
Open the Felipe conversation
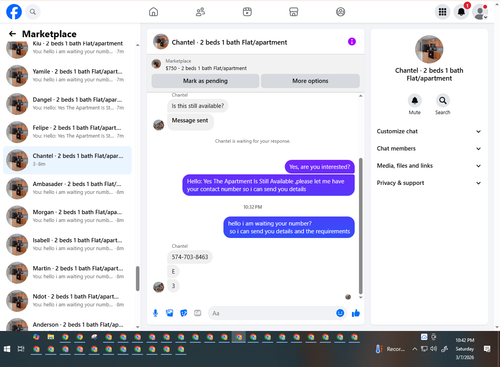pyautogui.click(x=67, y=132)
